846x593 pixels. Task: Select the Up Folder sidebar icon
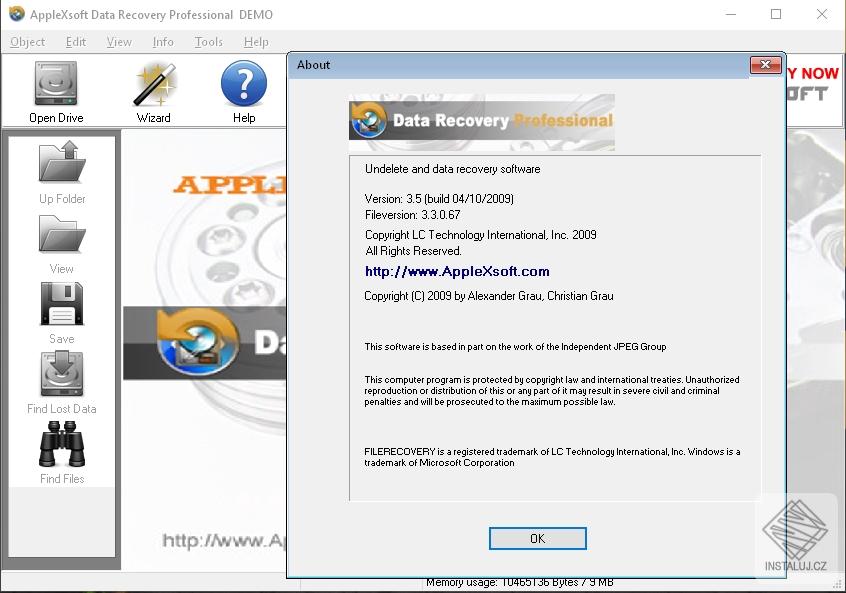tap(62, 173)
